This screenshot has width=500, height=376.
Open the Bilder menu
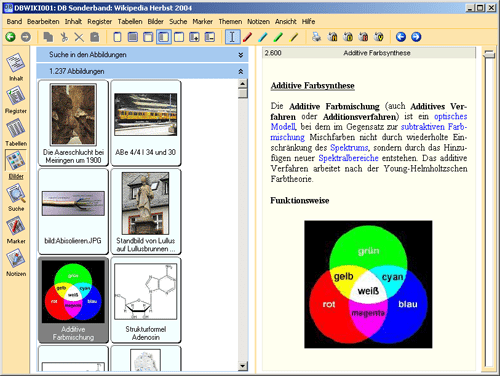pyautogui.click(x=156, y=22)
